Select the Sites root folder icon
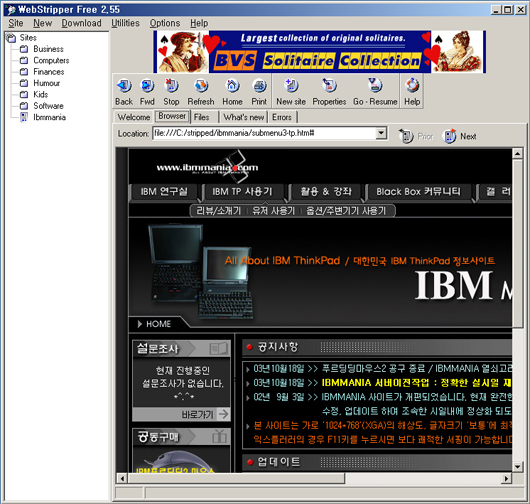This screenshot has width=530, height=504. [11, 38]
